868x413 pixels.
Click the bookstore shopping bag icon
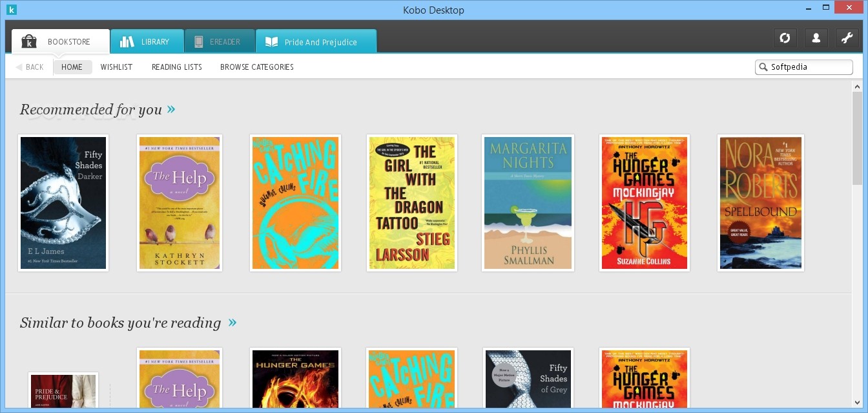[29, 41]
